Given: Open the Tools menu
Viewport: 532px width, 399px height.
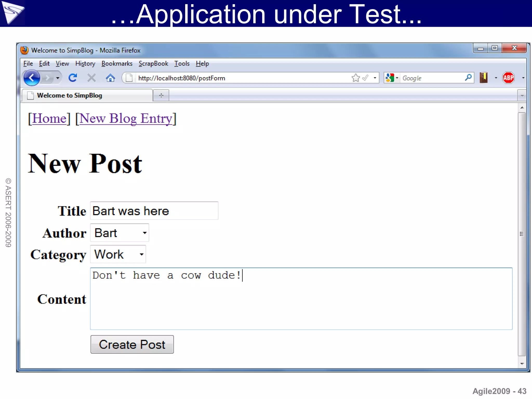Looking at the screenshot, I should (x=182, y=64).
